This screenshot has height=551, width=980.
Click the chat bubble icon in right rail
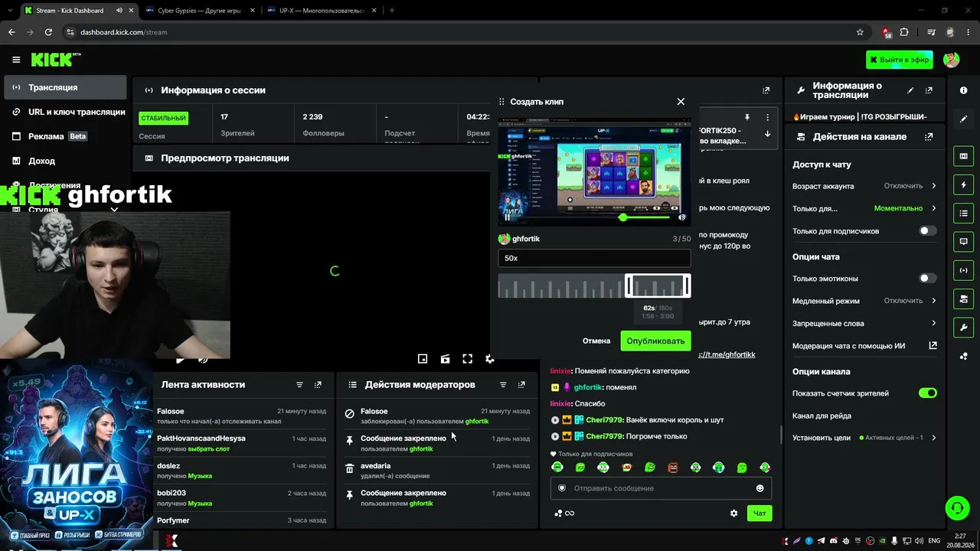click(963, 242)
